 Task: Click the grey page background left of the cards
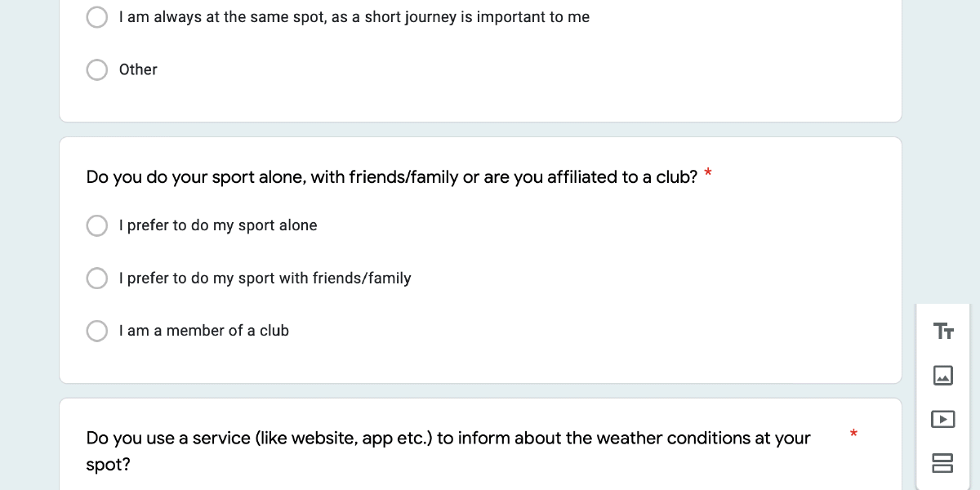(x=29, y=245)
